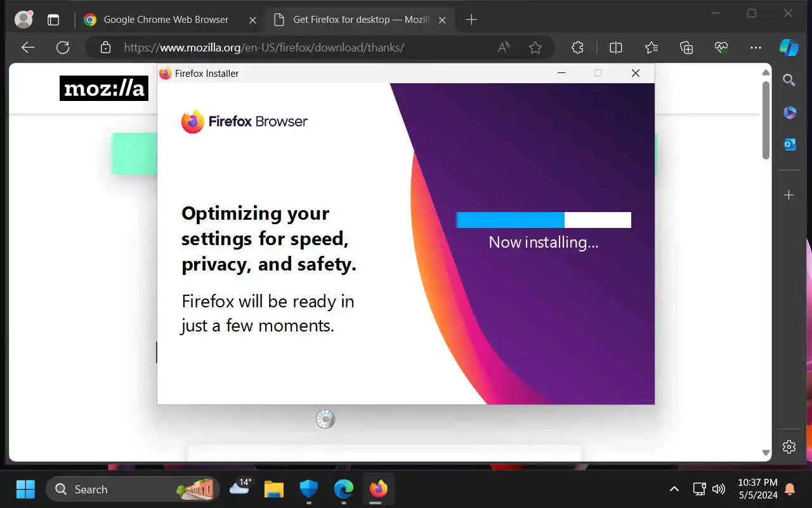812x508 pixels.
Task: Close the Google Chrome Web Browser tab
Action: point(252,20)
